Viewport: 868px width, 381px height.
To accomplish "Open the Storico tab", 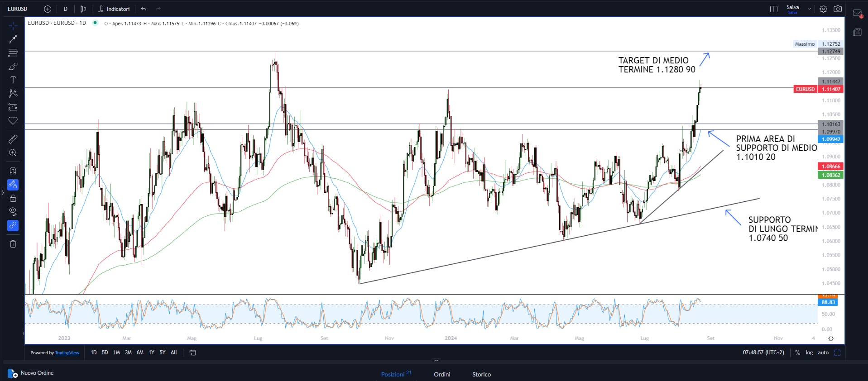I will click(x=481, y=374).
